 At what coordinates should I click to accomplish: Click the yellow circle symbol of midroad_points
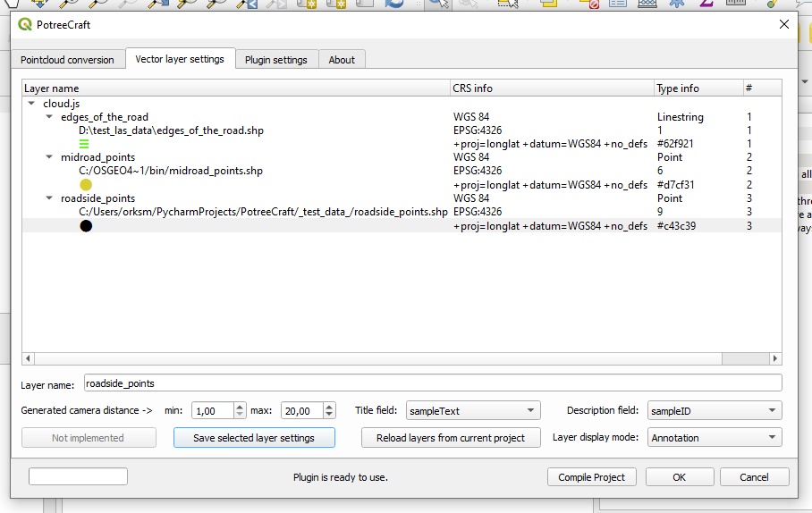click(x=86, y=184)
